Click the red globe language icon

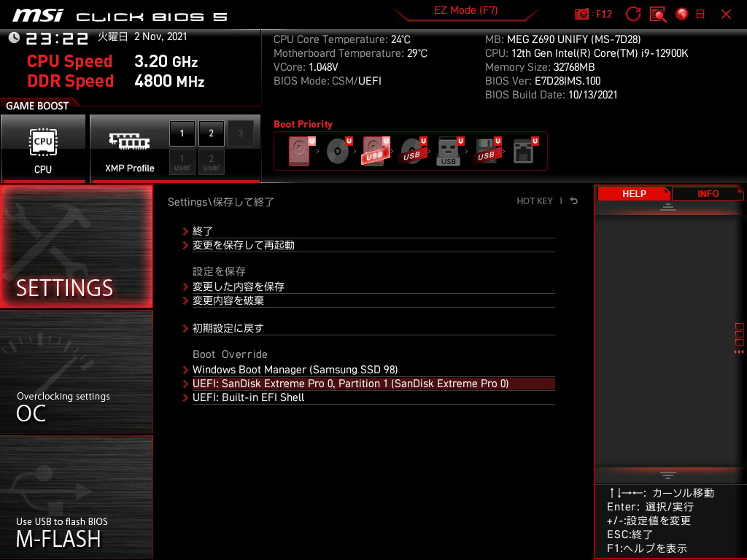tap(682, 14)
